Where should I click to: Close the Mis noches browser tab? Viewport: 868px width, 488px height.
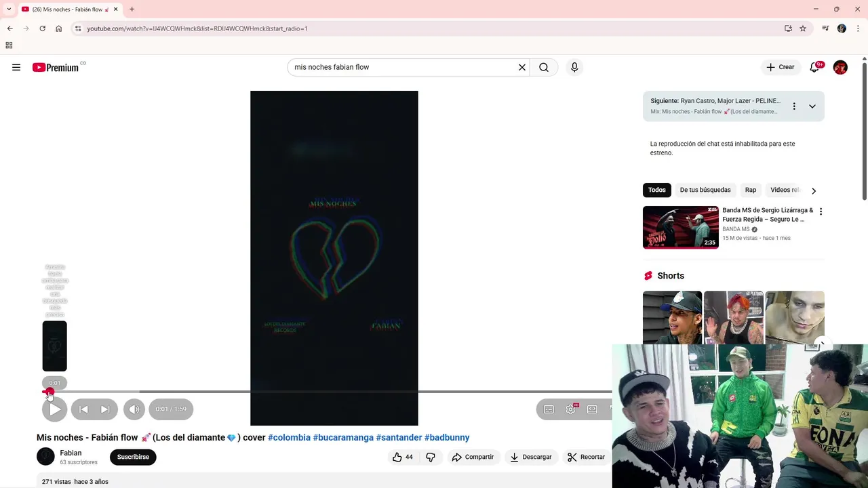point(116,9)
